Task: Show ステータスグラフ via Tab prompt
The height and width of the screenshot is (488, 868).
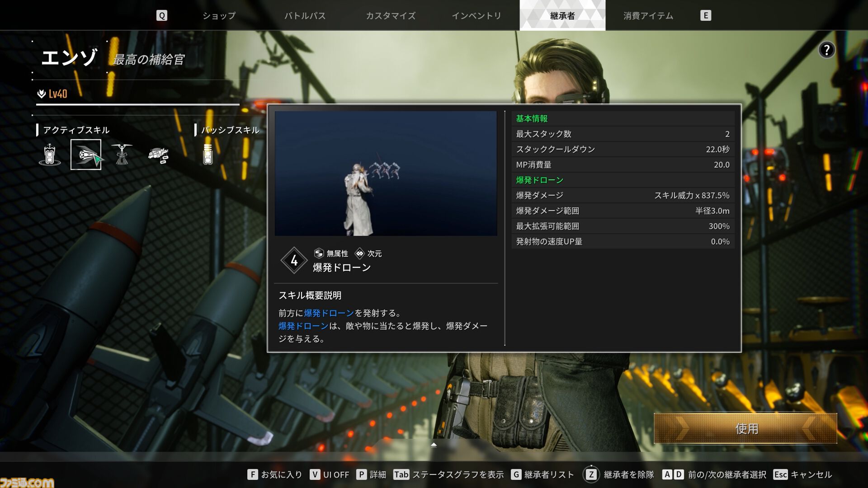Action: coord(448,474)
